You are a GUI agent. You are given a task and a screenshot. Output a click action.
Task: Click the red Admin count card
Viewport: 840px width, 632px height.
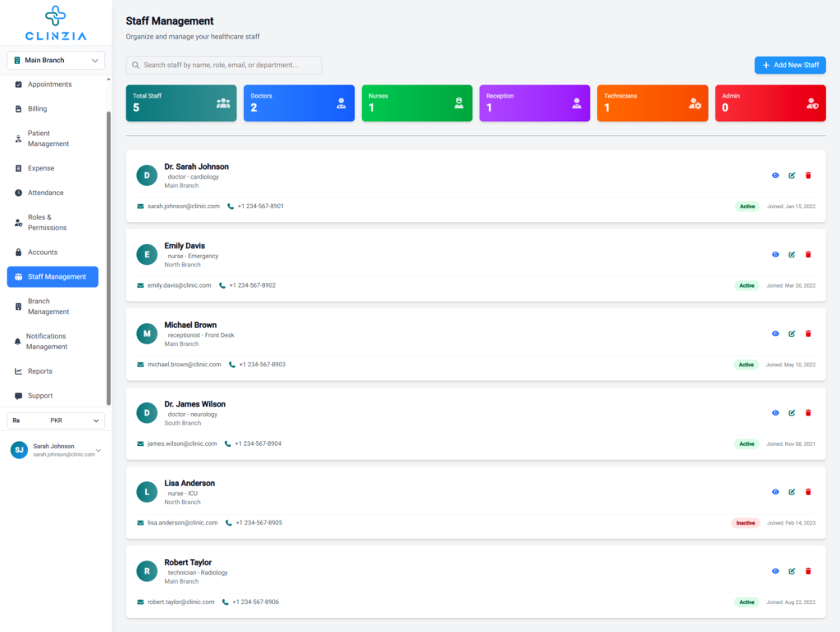769,103
